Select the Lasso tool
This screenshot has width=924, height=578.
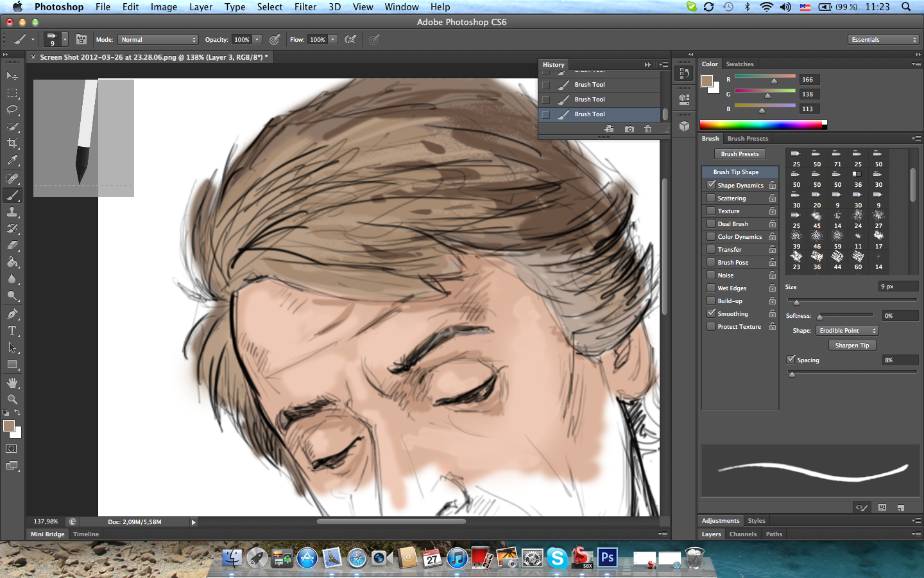pyautogui.click(x=12, y=110)
